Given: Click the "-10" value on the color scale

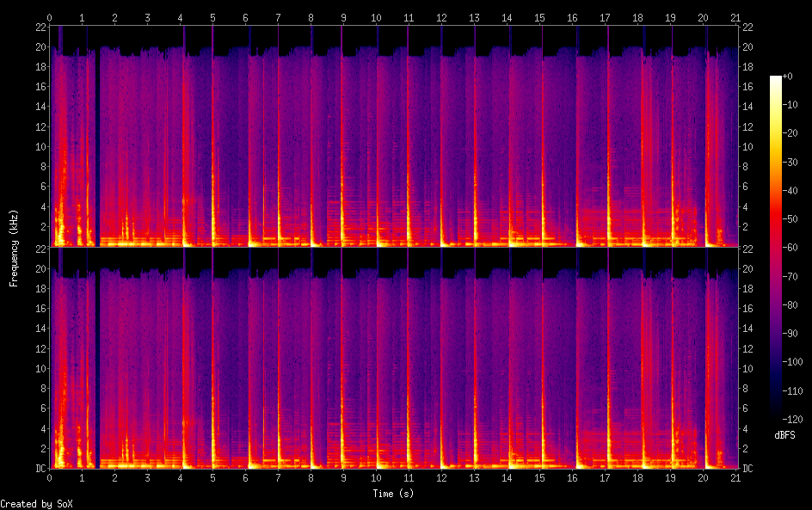Looking at the screenshot, I should click(790, 105).
